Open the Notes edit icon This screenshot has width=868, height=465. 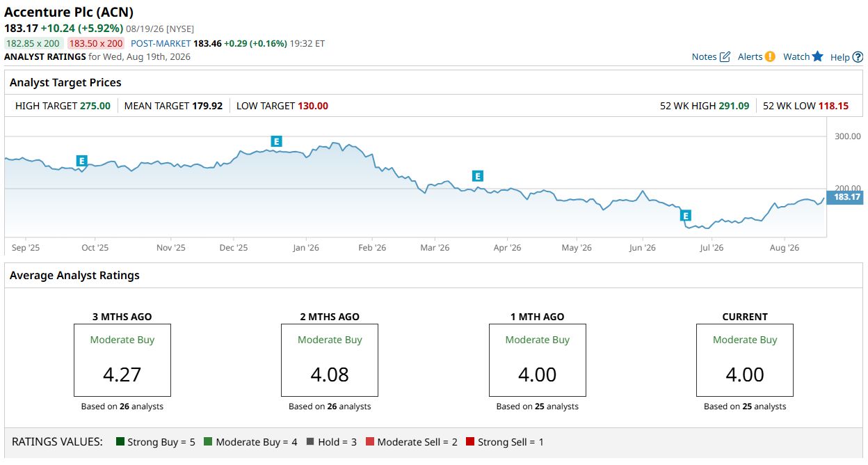pyautogui.click(x=725, y=56)
